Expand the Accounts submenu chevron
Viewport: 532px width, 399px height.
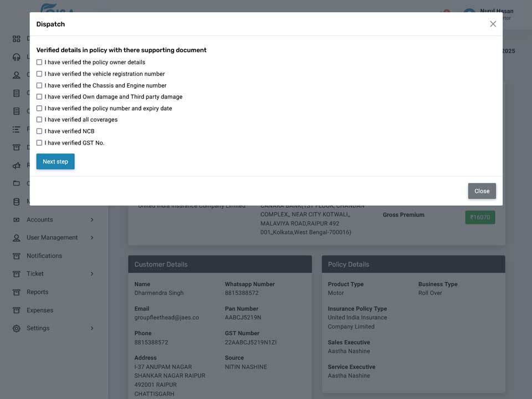[x=92, y=220]
